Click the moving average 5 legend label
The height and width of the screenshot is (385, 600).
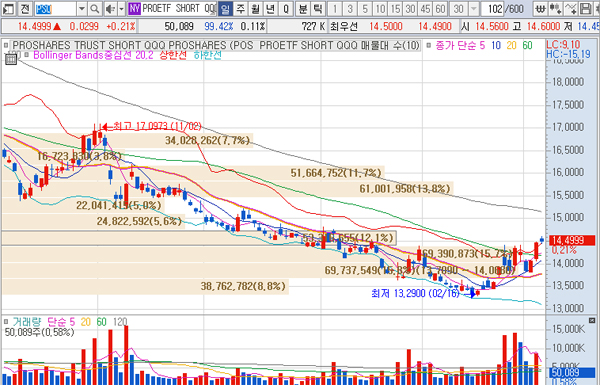click(482, 46)
